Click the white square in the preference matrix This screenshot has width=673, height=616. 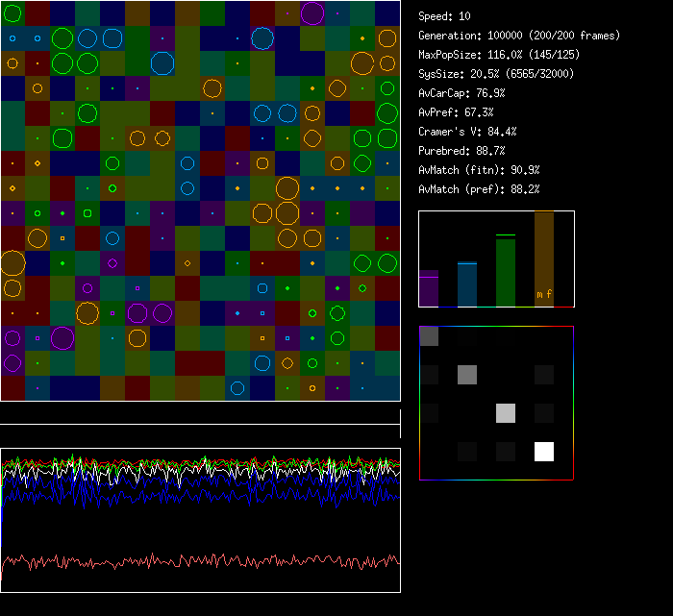544,452
